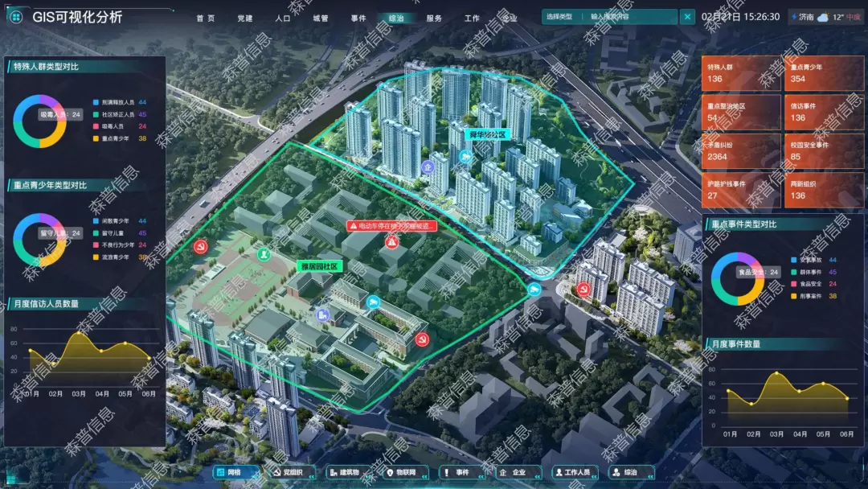Open the 选择类型 dropdown

click(559, 17)
